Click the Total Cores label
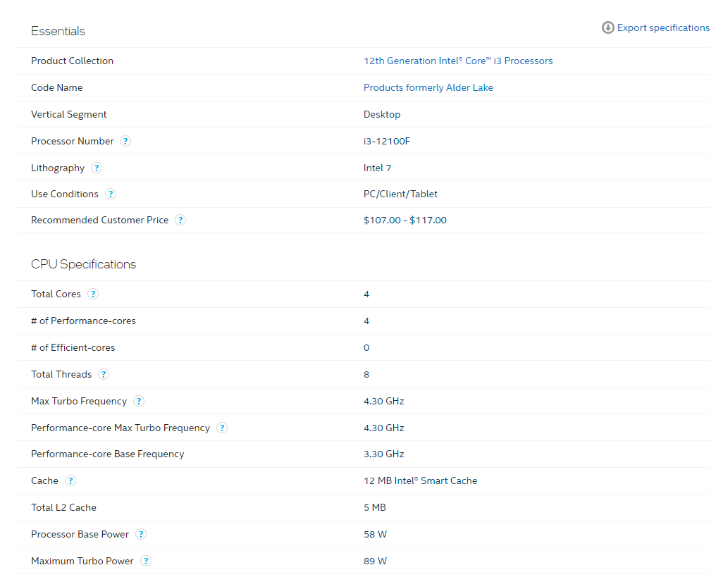Image resolution: width=728 pixels, height=577 pixels. (x=56, y=294)
